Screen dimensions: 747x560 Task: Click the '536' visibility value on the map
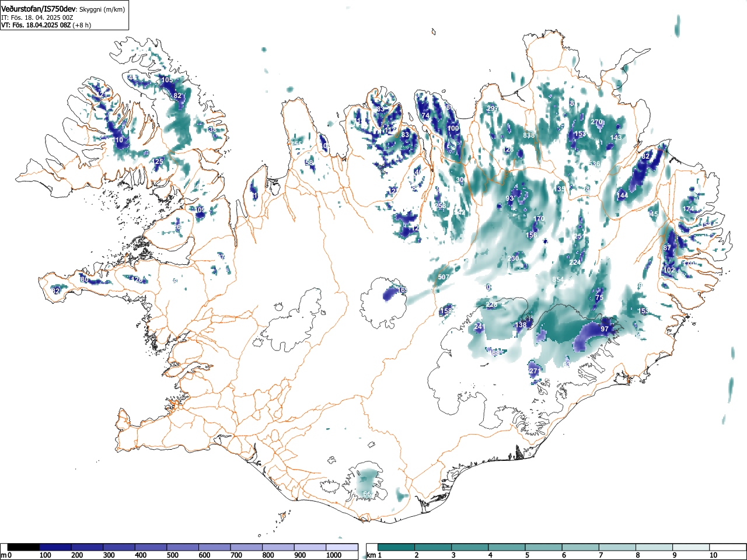(595, 164)
